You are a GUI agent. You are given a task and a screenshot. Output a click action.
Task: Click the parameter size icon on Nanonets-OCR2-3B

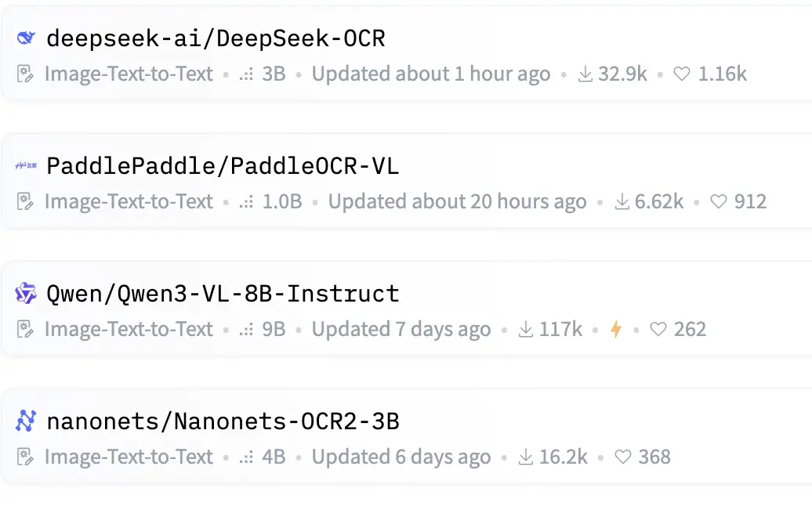click(247, 457)
